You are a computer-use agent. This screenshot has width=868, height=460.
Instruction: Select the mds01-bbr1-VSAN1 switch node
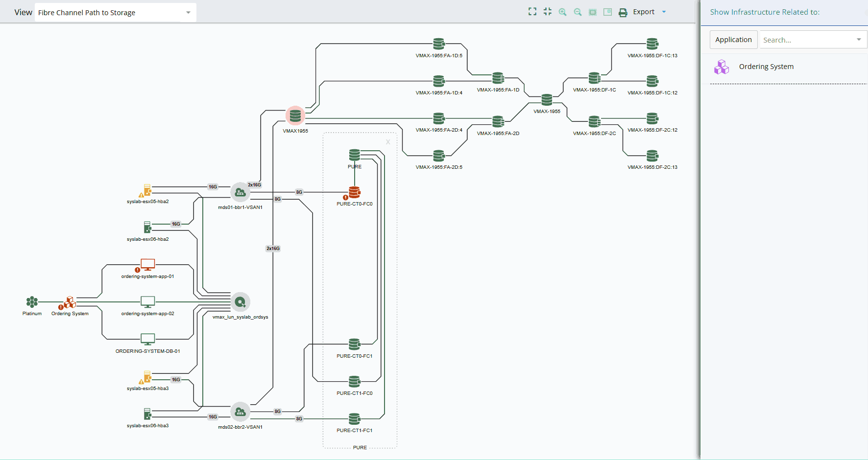(240, 192)
